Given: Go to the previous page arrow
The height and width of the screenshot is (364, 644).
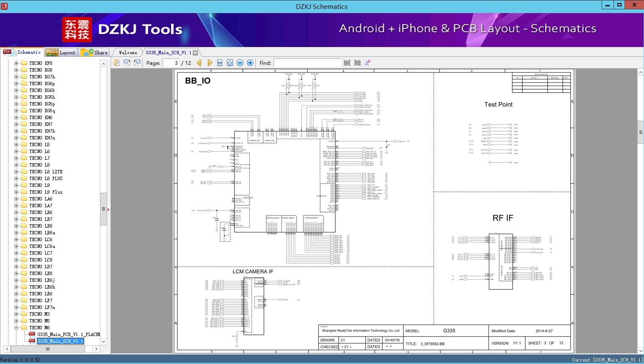Looking at the screenshot, I should pos(199,63).
